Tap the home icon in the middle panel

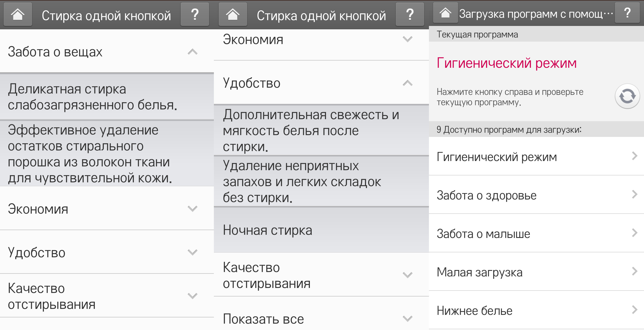coord(233,14)
